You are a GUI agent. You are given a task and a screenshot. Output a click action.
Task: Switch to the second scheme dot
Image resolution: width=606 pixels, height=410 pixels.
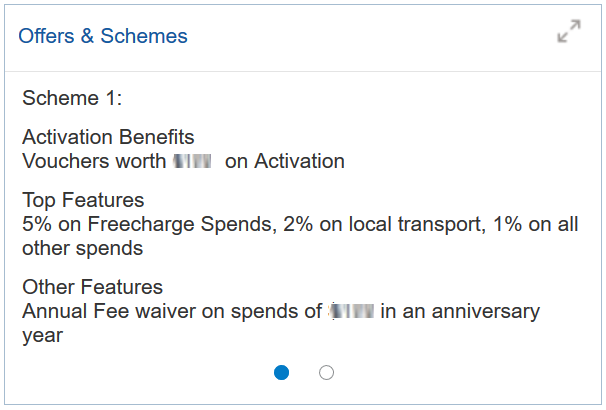[x=326, y=372]
